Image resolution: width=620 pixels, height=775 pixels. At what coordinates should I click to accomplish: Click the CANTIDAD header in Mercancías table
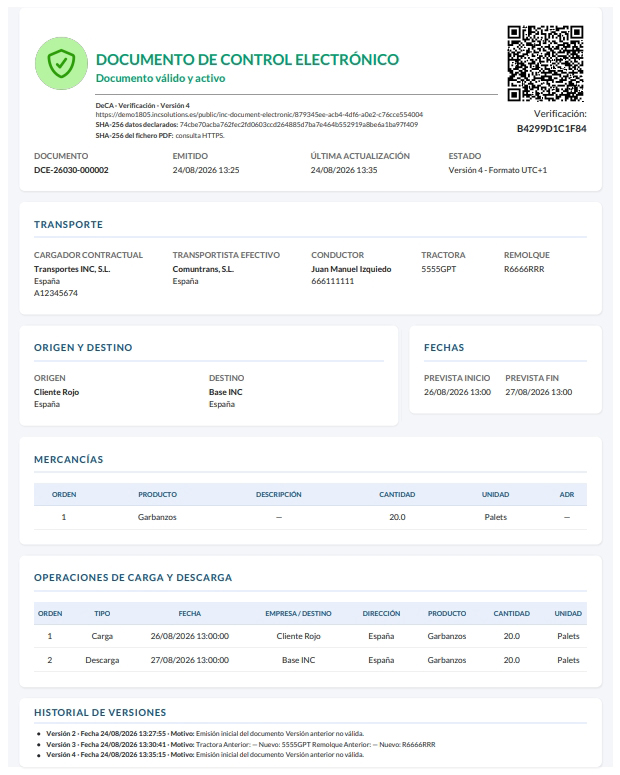click(397, 494)
